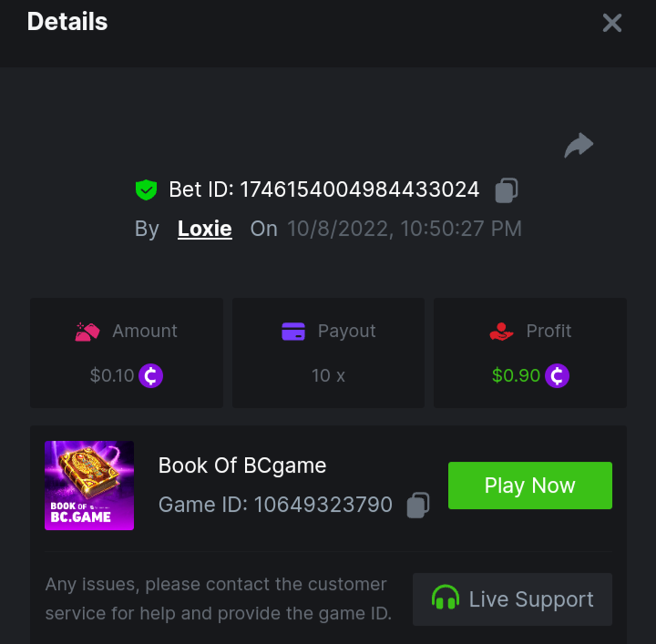The width and height of the screenshot is (656, 644).
Task: Open the Book Of BCgame thumbnail
Action: [89, 486]
